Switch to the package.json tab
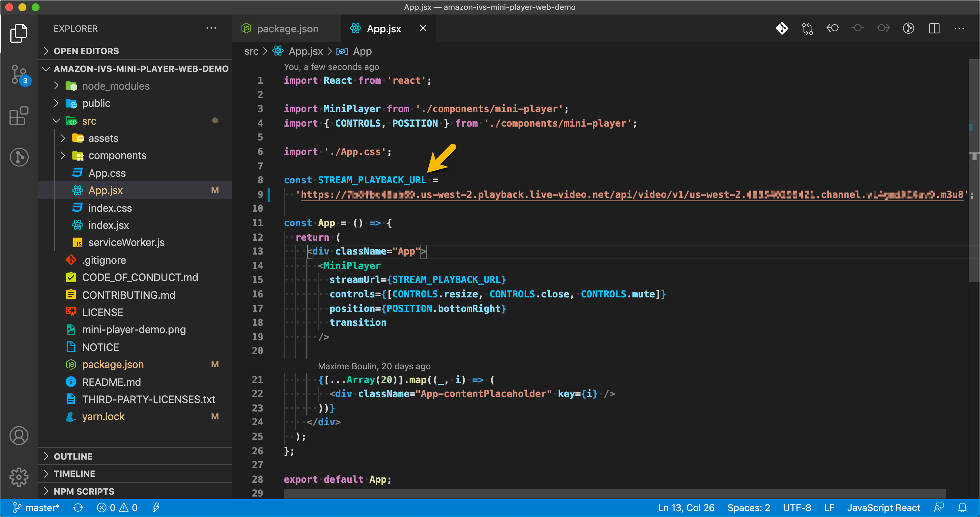This screenshot has height=517, width=980. tap(287, 29)
